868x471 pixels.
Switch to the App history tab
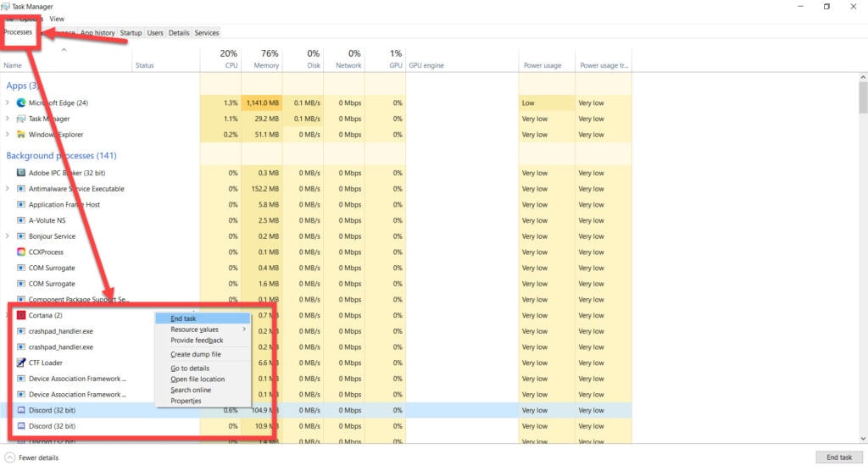point(97,33)
